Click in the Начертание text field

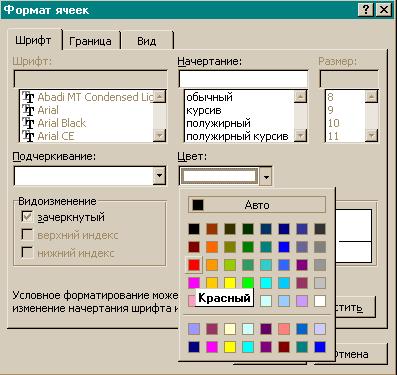[243, 79]
